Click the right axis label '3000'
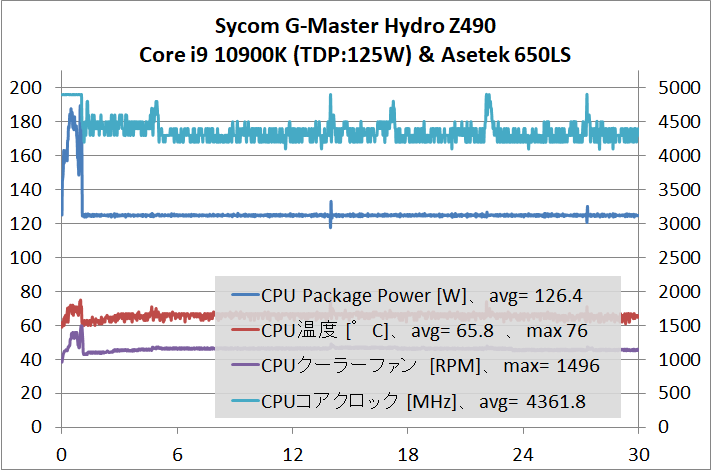Image resolution: width=711 pixels, height=470 pixels. coord(679,223)
